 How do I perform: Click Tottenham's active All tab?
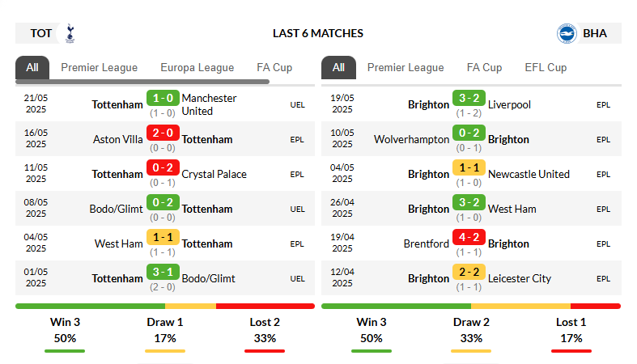click(32, 67)
